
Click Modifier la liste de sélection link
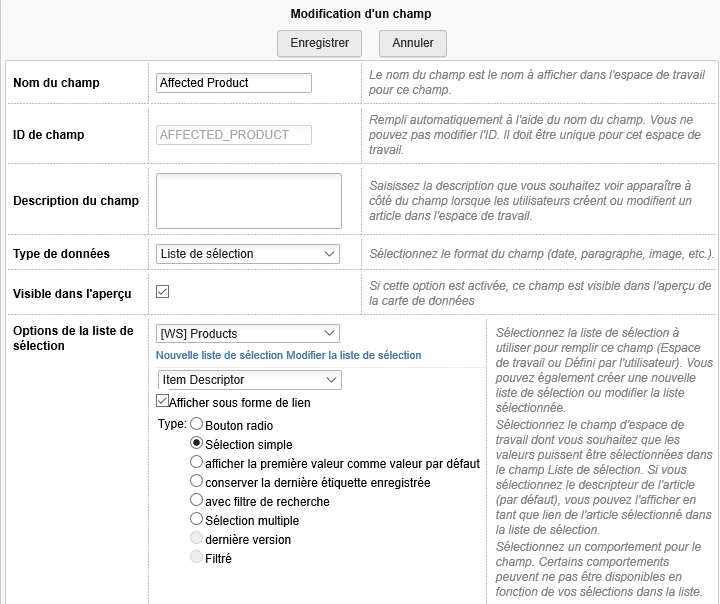[354, 355]
